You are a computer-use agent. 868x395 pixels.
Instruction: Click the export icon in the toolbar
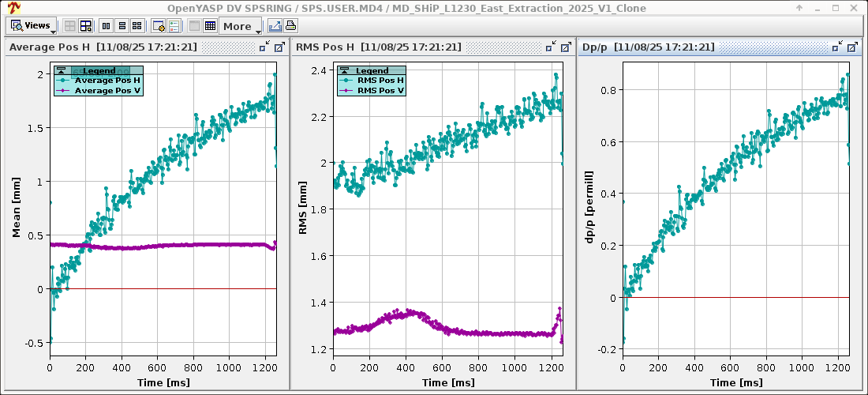tap(275, 26)
